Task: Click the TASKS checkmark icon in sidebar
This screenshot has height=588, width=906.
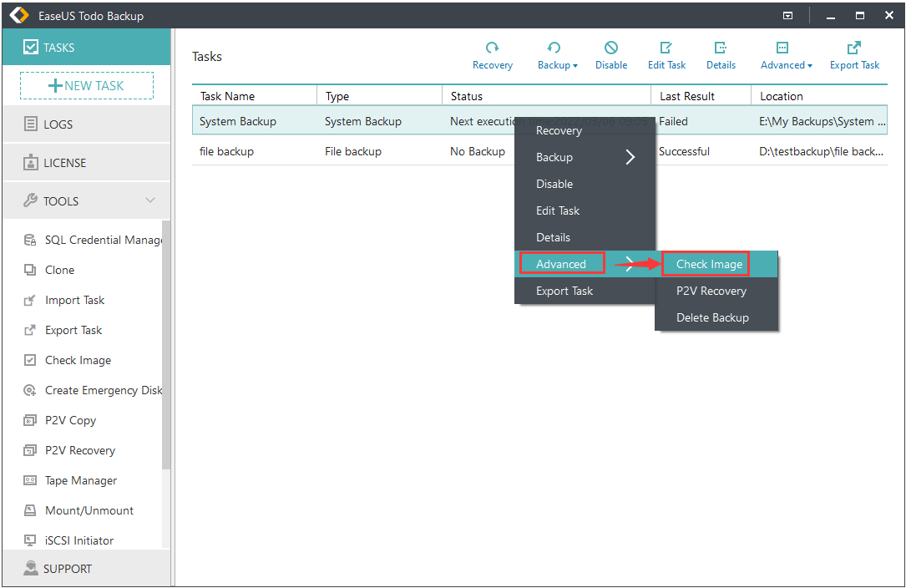Action: tap(31, 47)
